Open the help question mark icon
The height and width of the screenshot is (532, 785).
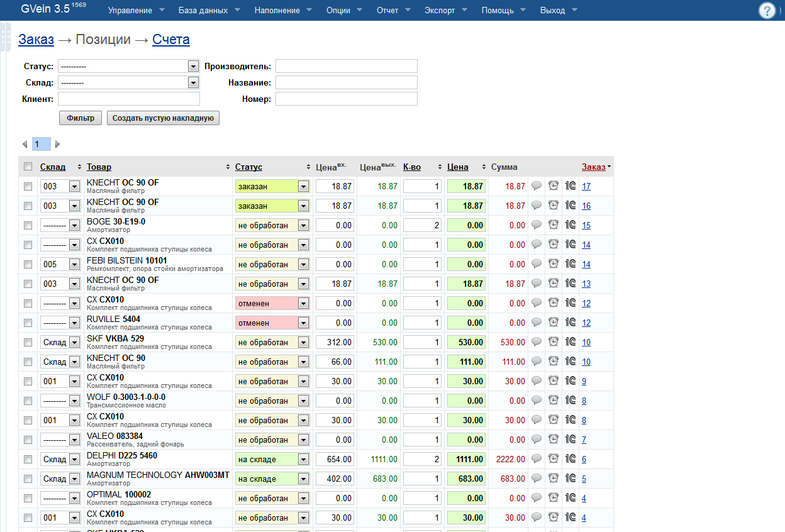point(767,11)
